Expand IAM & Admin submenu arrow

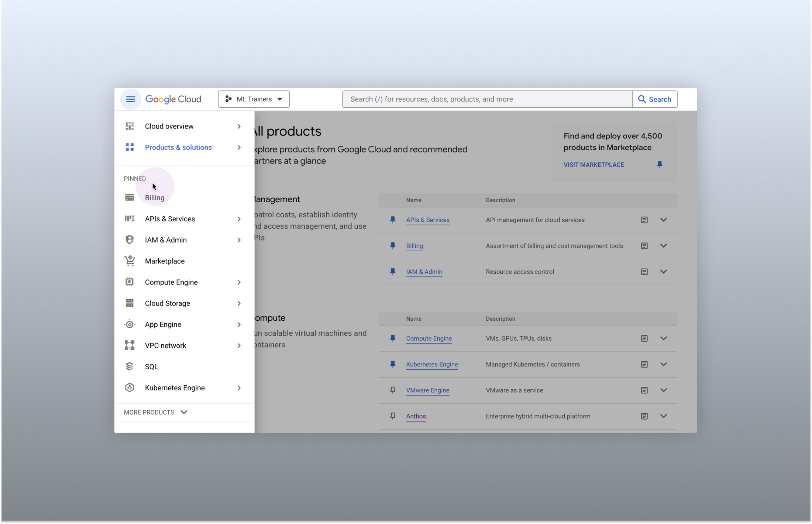coord(239,240)
